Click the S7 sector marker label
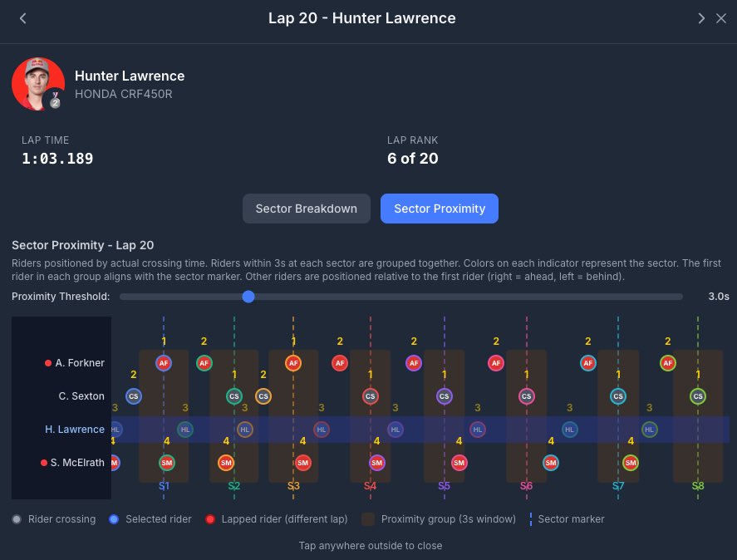Screen dimensions: 737x560 tap(618, 486)
